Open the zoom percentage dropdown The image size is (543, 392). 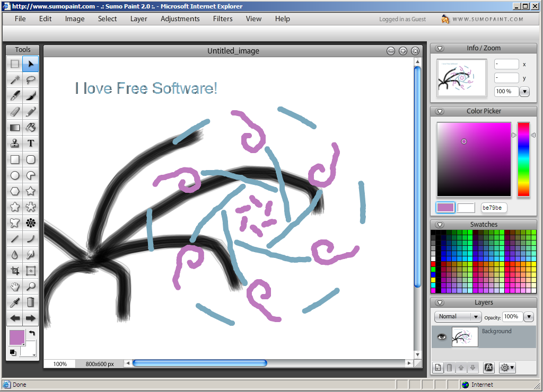[x=524, y=92]
